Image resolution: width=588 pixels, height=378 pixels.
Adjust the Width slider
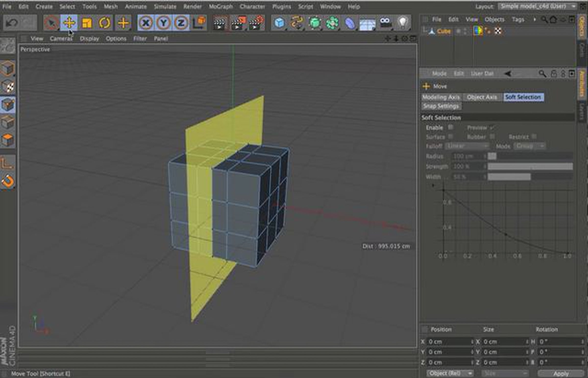point(530,177)
